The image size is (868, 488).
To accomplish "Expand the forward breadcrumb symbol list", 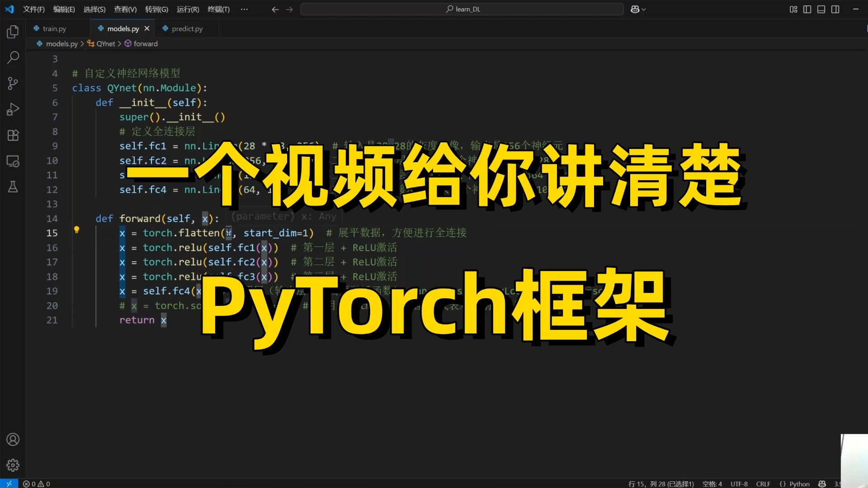I will tap(145, 44).
